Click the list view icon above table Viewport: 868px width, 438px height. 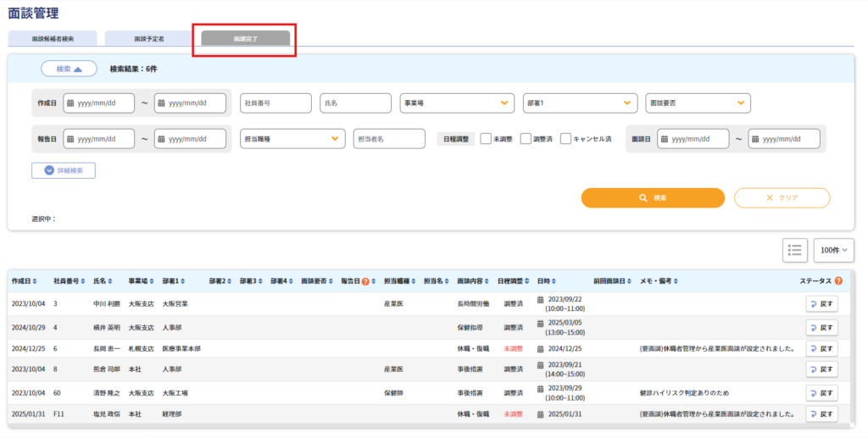794,249
